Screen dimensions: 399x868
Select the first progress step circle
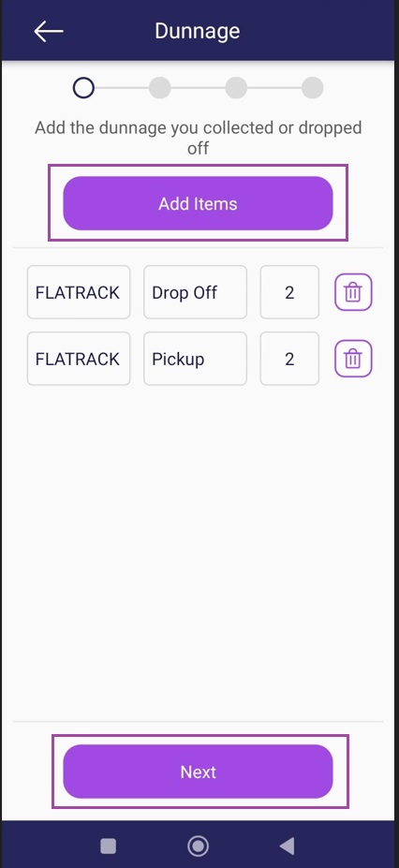tap(83, 87)
